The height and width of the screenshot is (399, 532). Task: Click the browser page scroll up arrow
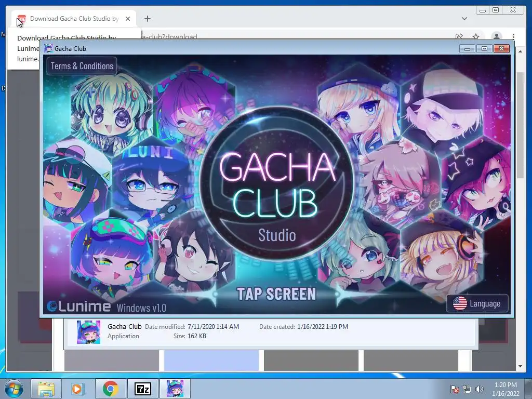(520, 51)
